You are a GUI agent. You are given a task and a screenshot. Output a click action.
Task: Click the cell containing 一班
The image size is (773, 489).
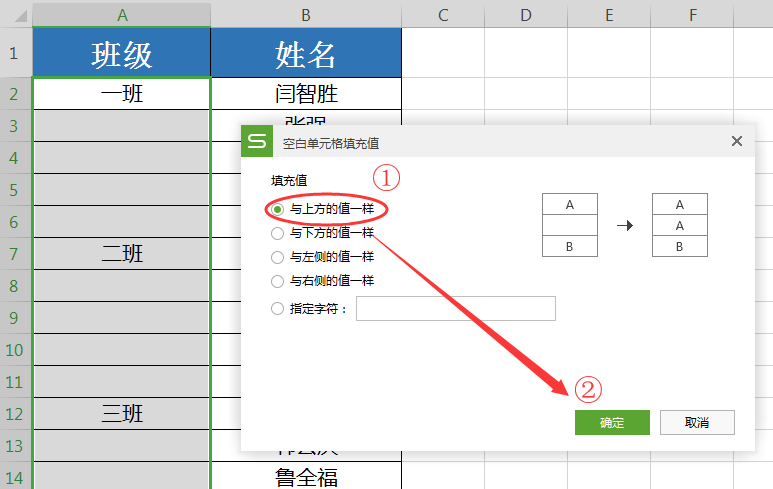[122, 94]
